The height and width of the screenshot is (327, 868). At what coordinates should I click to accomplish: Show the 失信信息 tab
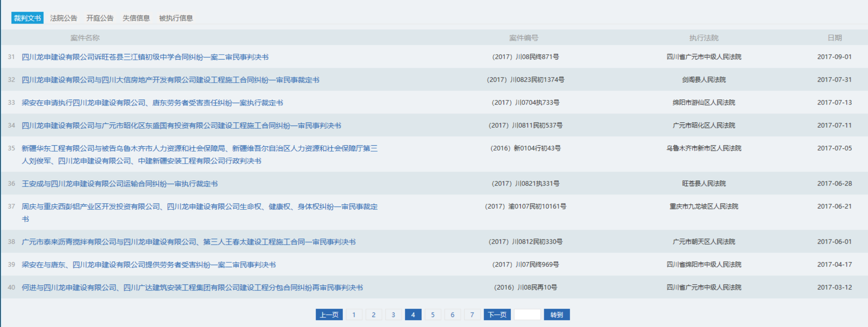[136, 18]
